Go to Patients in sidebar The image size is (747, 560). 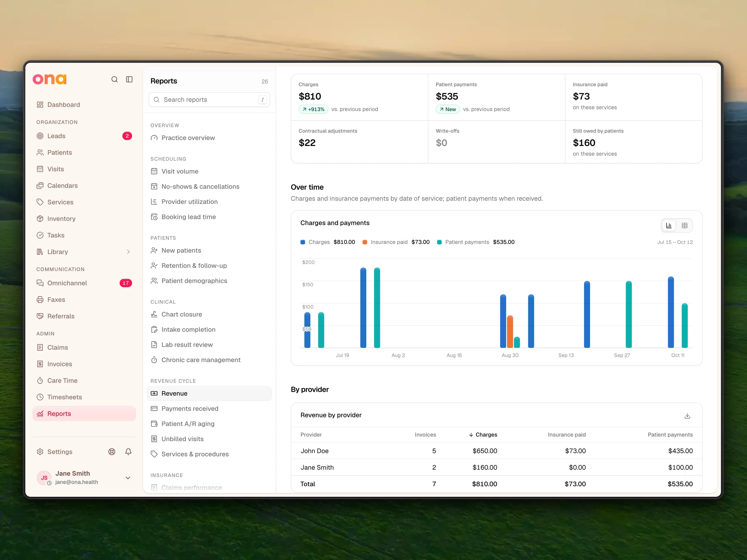pos(84,152)
